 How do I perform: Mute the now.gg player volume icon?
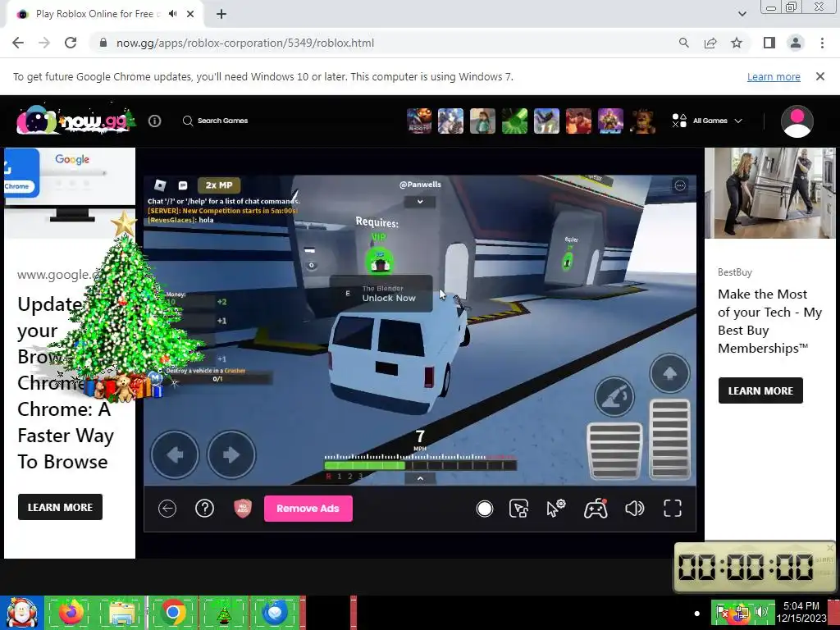(x=634, y=509)
